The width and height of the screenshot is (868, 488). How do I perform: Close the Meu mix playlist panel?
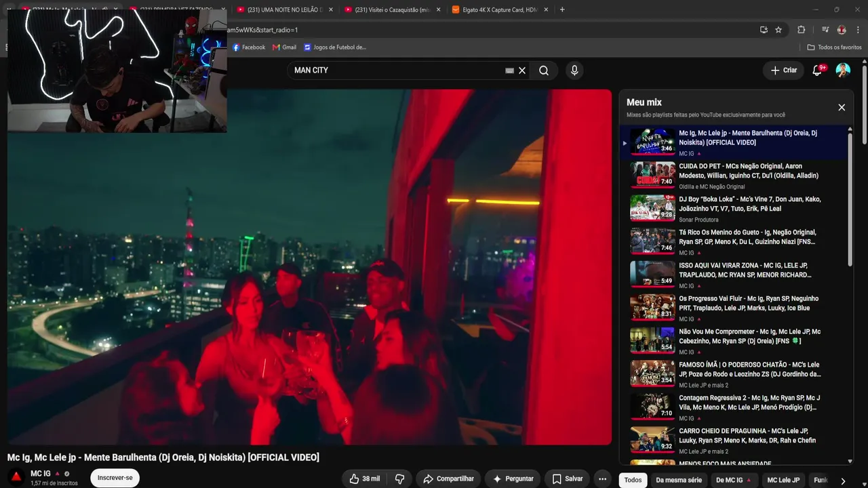tap(842, 107)
